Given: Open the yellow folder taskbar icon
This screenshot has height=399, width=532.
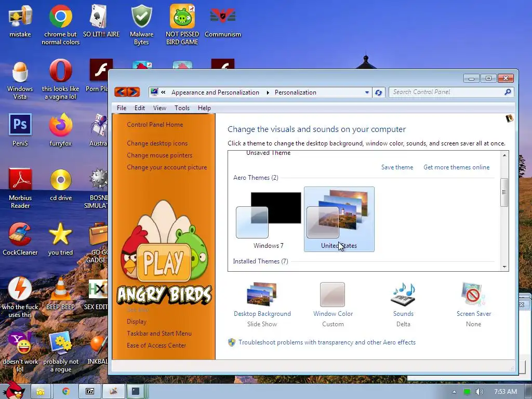Looking at the screenshot, I should point(41,391).
